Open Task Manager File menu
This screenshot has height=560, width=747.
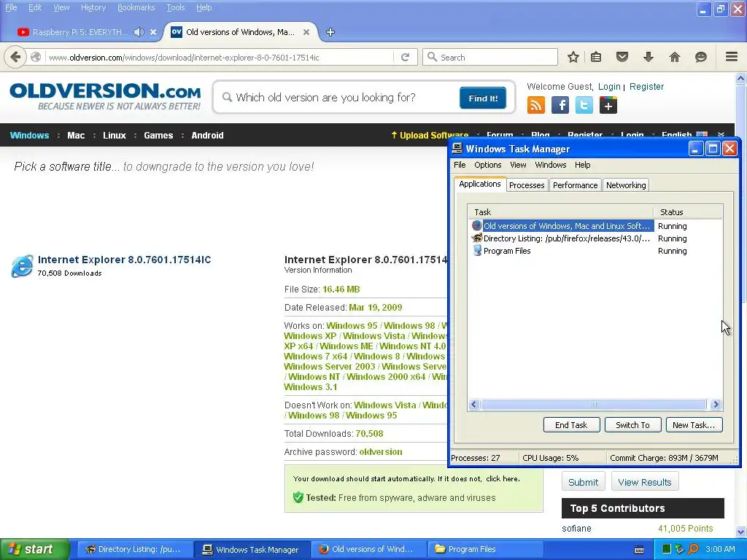pos(460,165)
